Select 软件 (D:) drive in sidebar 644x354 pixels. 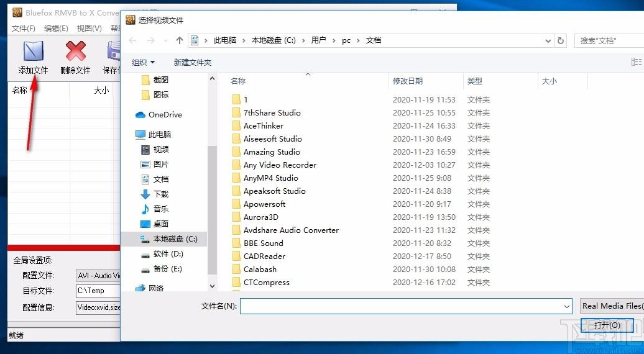click(162, 254)
